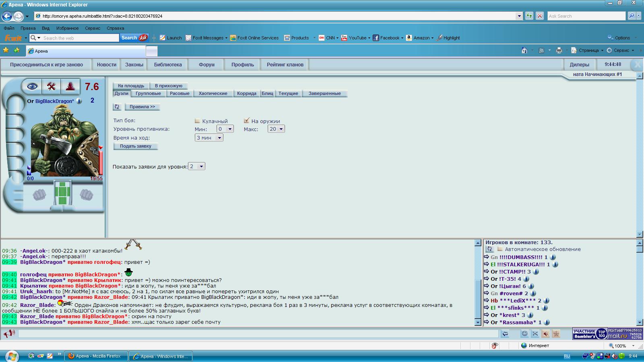Open info for player !T-35!

(x=526, y=279)
